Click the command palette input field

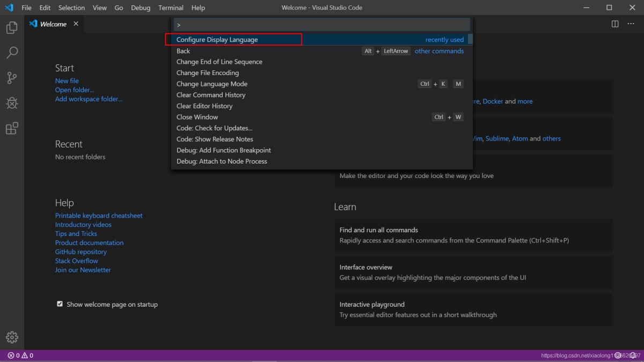pyautogui.click(x=321, y=24)
